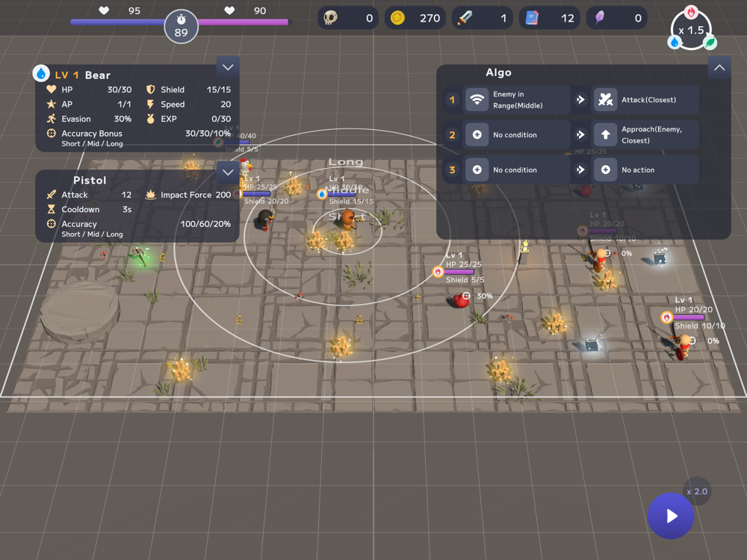Click the plus icon for No action
This screenshot has width=747, height=560.
point(606,170)
